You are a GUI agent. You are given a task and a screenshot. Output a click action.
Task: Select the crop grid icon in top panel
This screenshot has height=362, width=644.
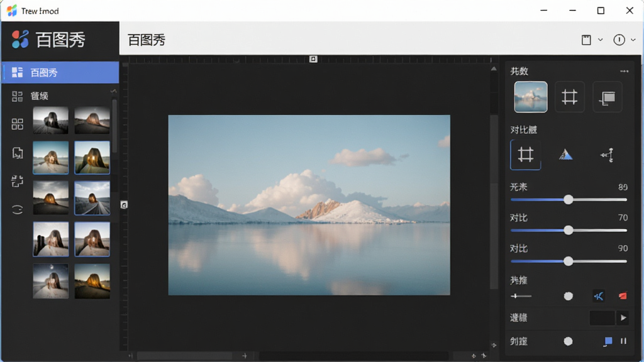point(569,97)
